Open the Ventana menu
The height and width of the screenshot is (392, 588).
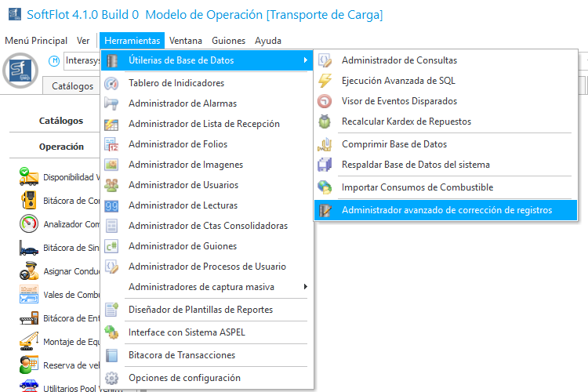tap(185, 41)
